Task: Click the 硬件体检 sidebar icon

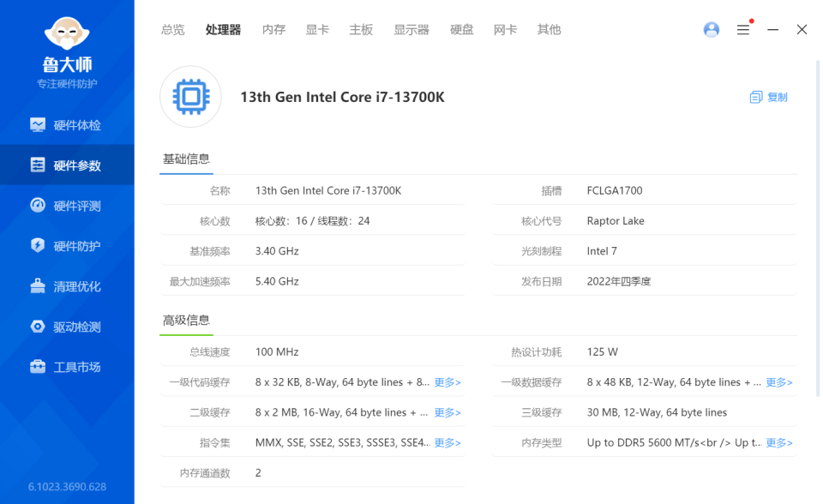Action: pos(38,125)
